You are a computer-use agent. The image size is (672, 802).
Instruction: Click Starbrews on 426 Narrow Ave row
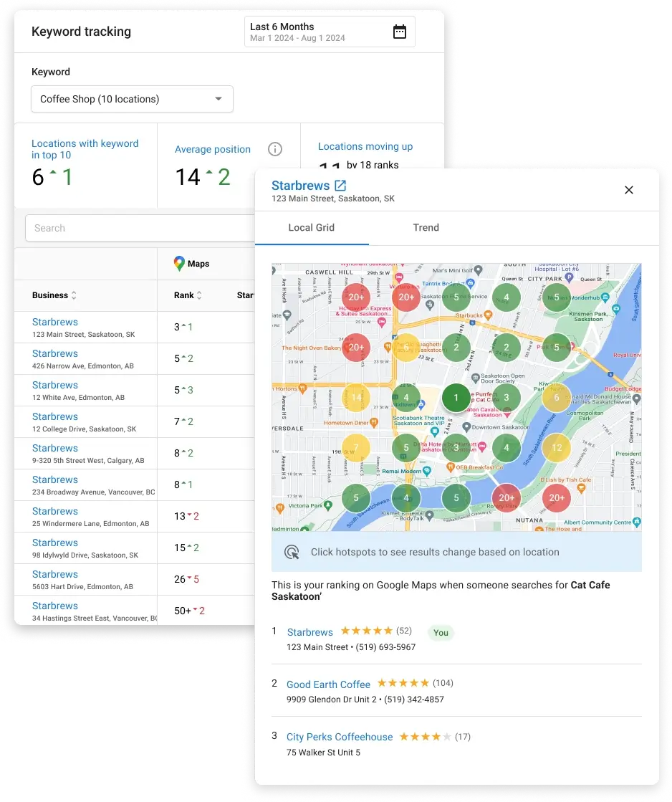[x=54, y=353]
